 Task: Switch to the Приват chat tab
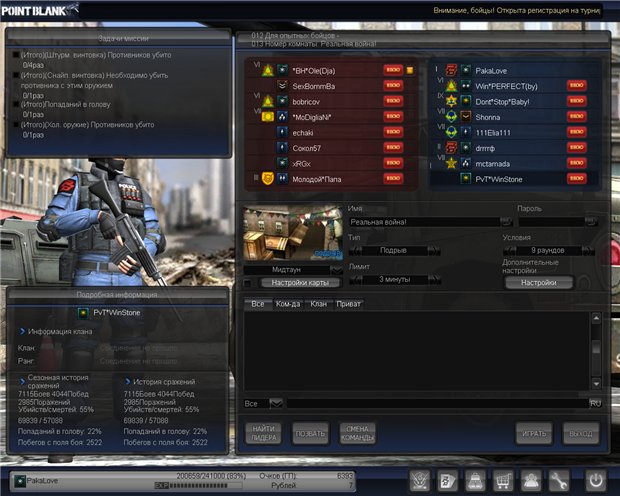click(348, 304)
